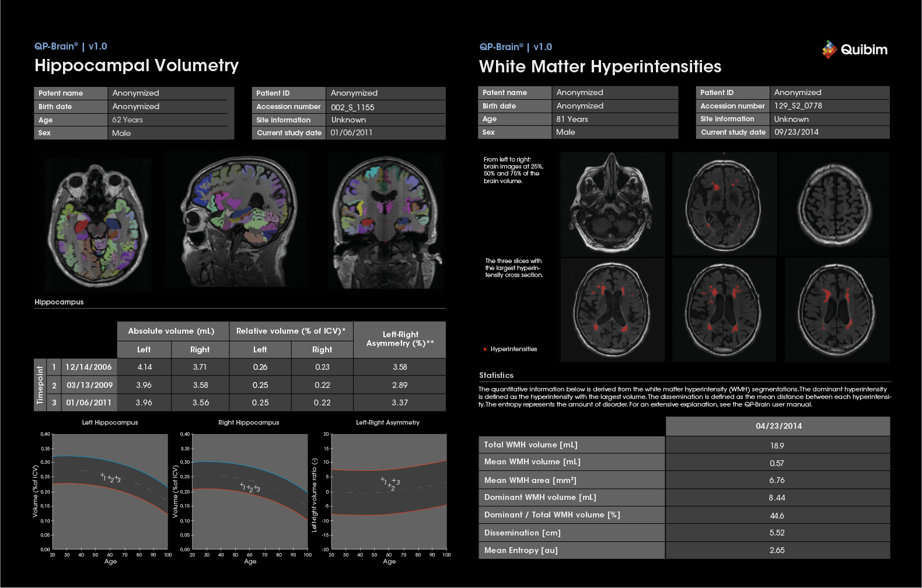922x588 pixels.
Task: Select the Mean Entropy row
Action: (x=571, y=550)
